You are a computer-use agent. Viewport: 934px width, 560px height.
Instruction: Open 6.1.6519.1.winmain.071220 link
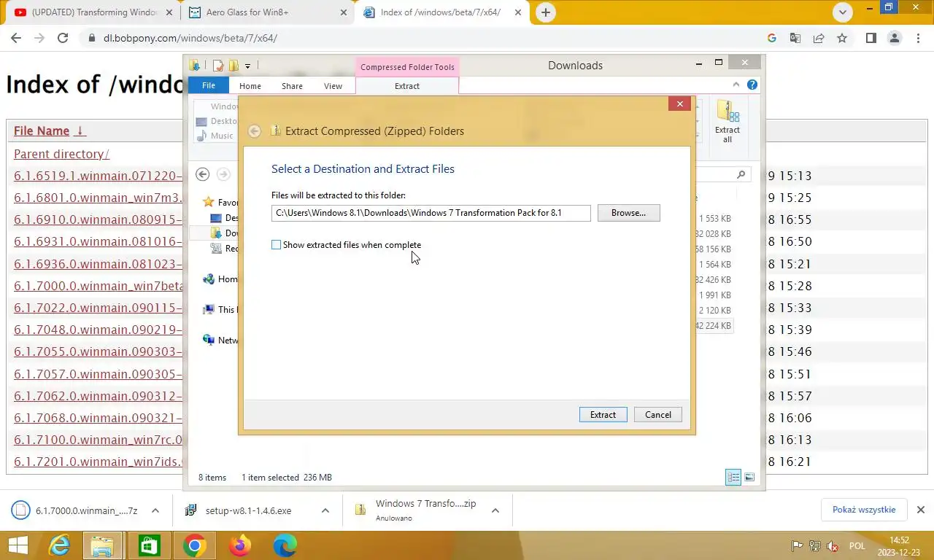(98, 176)
